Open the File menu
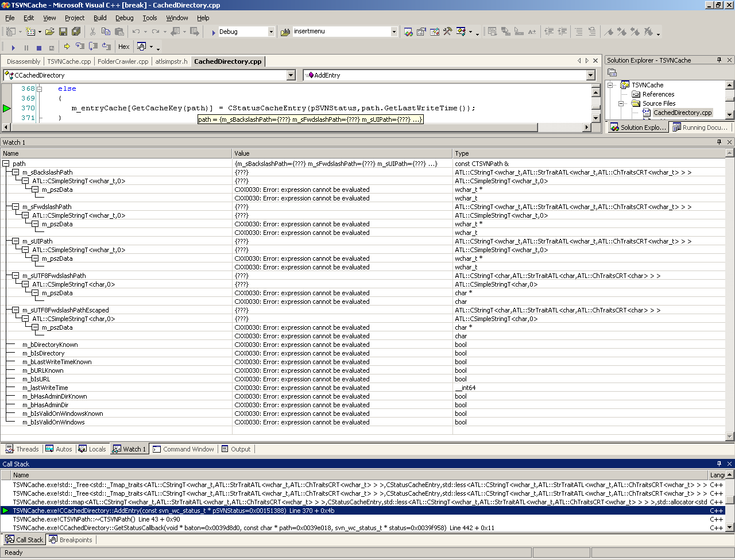 click(10, 18)
